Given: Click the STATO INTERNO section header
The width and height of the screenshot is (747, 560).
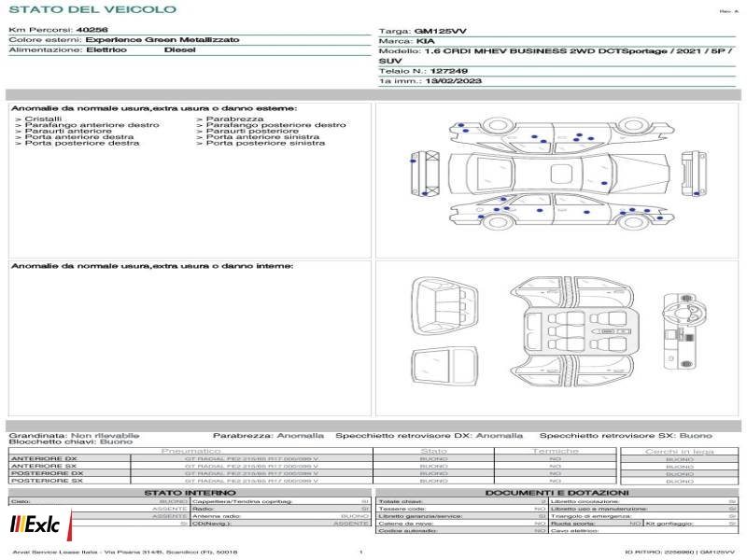Looking at the screenshot, I should [190, 493].
